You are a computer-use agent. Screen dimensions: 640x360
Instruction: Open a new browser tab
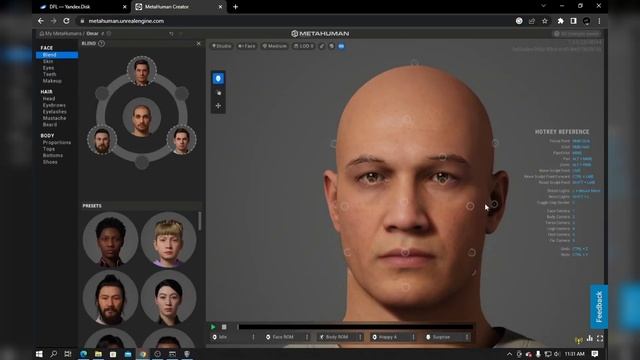click(x=236, y=7)
